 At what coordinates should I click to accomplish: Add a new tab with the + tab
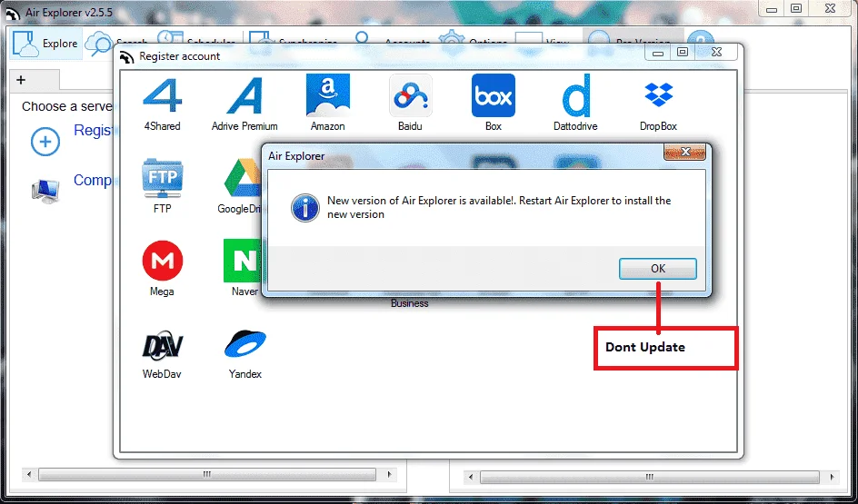pyautogui.click(x=21, y=80)
